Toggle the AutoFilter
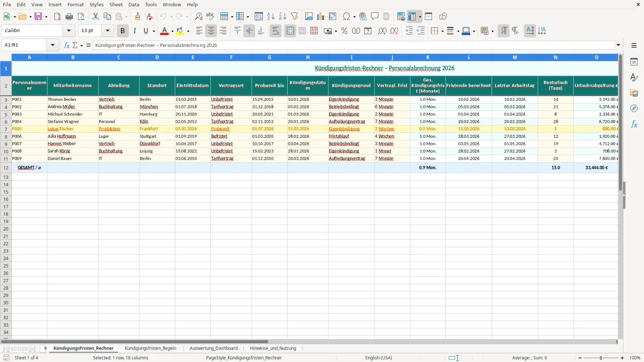 pos(294,17)
